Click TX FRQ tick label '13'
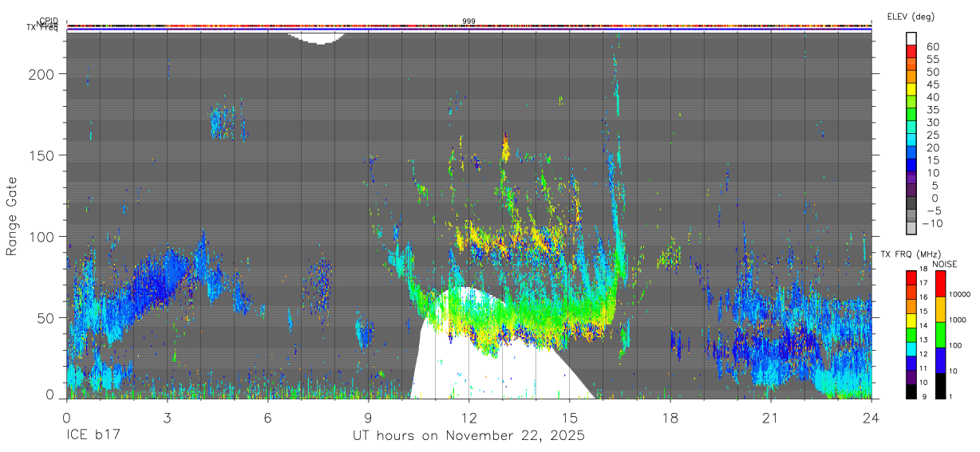The image size is (980, 452). (923, 340)
